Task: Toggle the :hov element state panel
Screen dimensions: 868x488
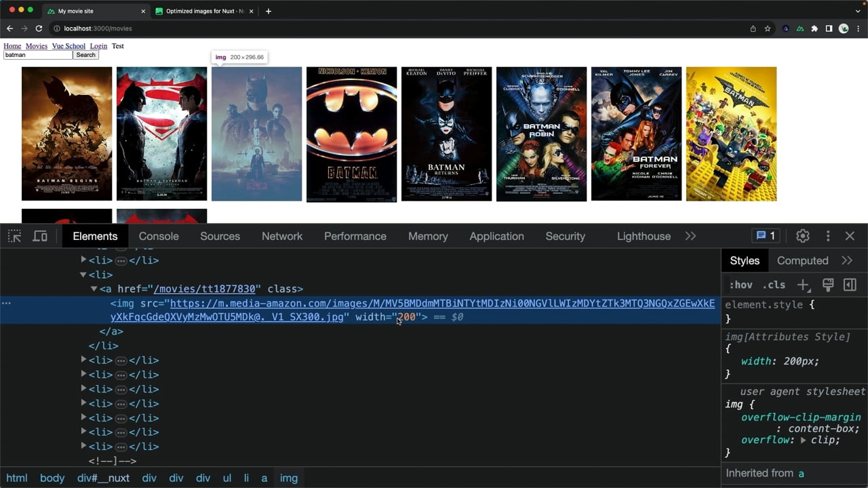Action: click(x=741, y=285)
